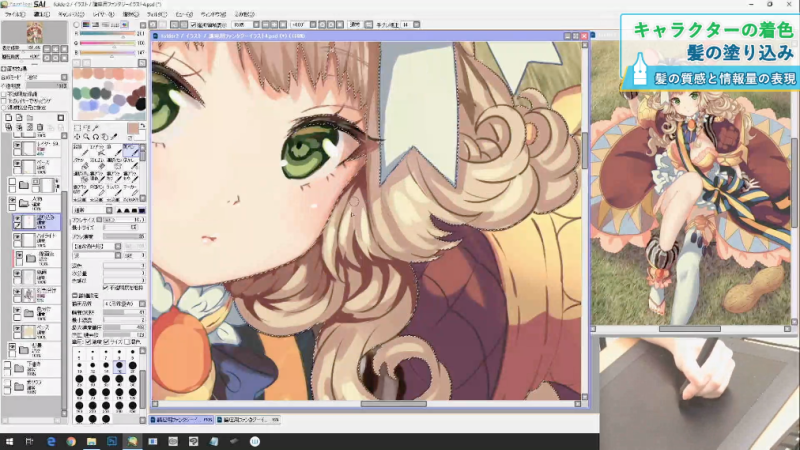Show the RGB slider panel icon
This screenshot has height=450, width=800.
tap(86, 24)
